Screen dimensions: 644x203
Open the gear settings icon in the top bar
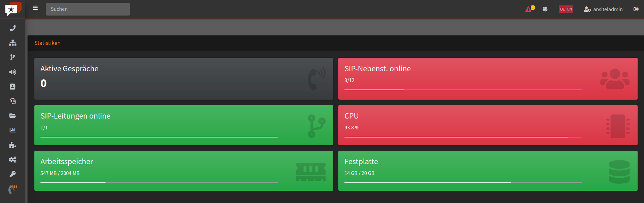[545, 9]
